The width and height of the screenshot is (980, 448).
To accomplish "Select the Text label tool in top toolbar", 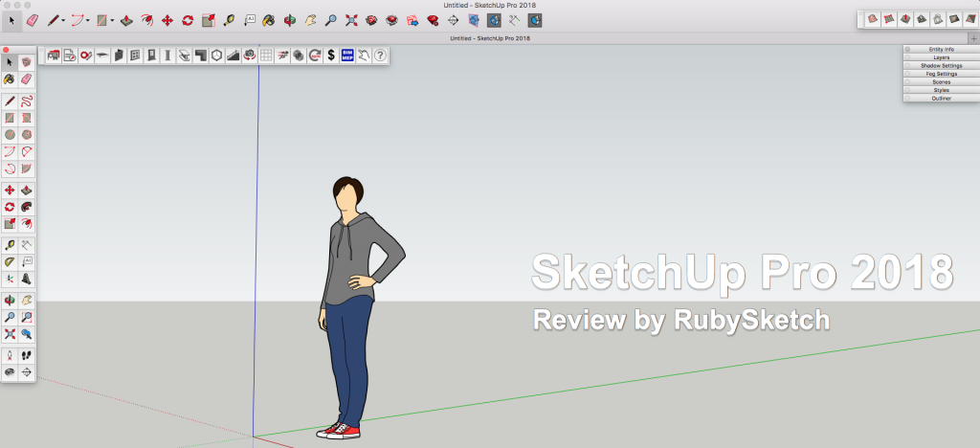I will [x=250, y=20].
